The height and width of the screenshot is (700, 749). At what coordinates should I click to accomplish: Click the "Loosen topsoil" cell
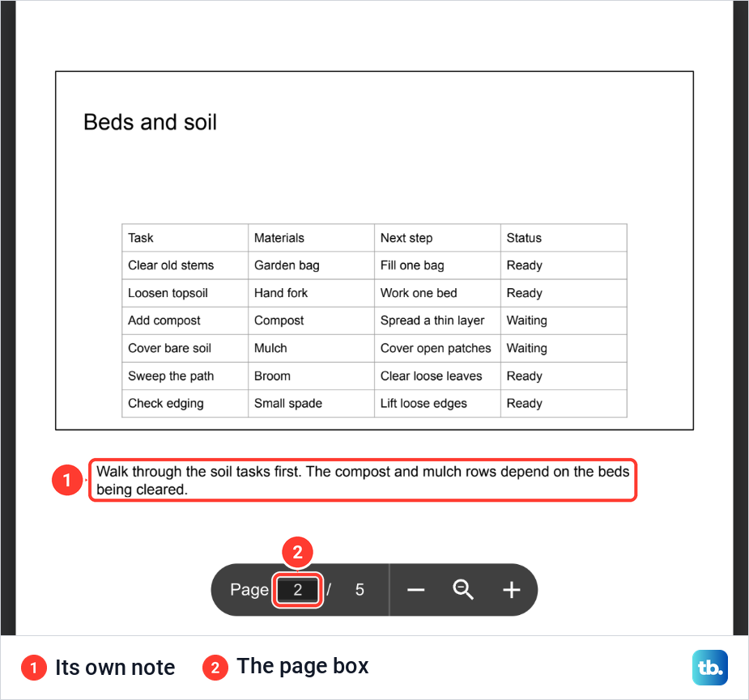(185, 293)
